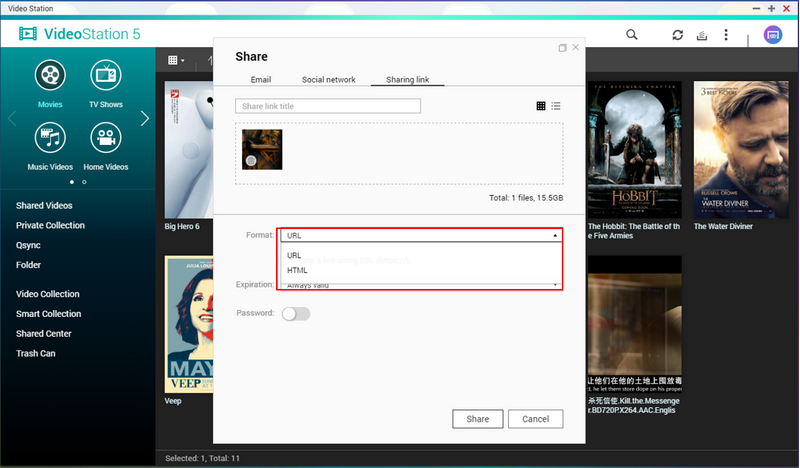Close the Share dialog
Screen dimensions: 800x468
(x=576, y=47)
